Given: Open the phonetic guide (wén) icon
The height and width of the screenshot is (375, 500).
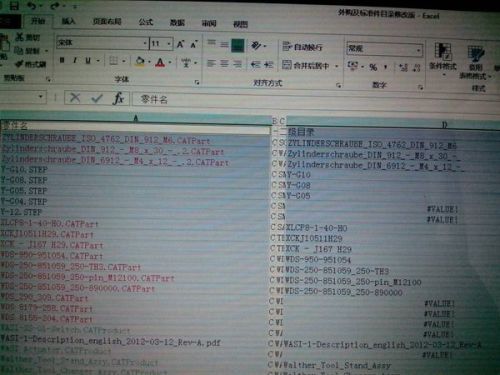Looking at the screenshot, I should (x=186, y=62).
